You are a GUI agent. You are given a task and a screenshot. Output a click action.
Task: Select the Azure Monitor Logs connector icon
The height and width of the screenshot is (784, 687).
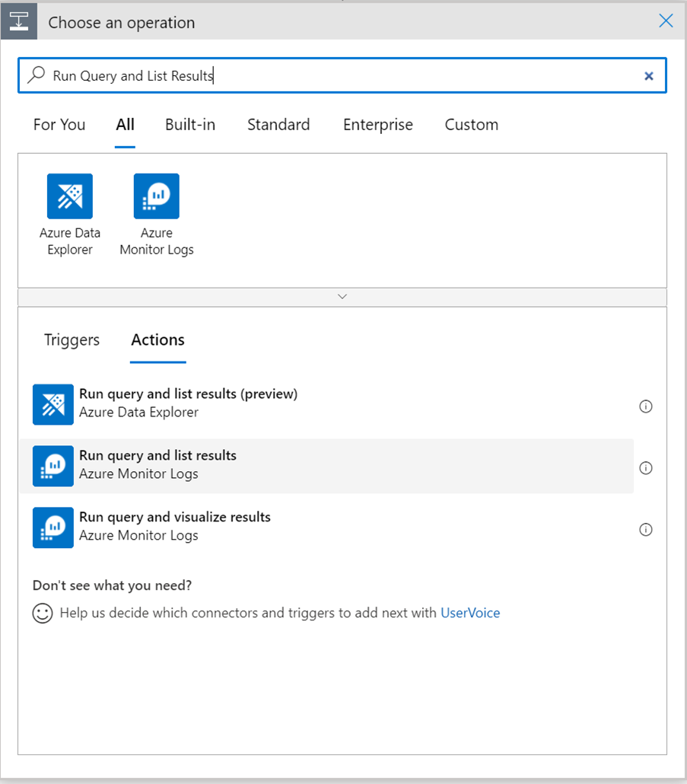coord(157,196)
